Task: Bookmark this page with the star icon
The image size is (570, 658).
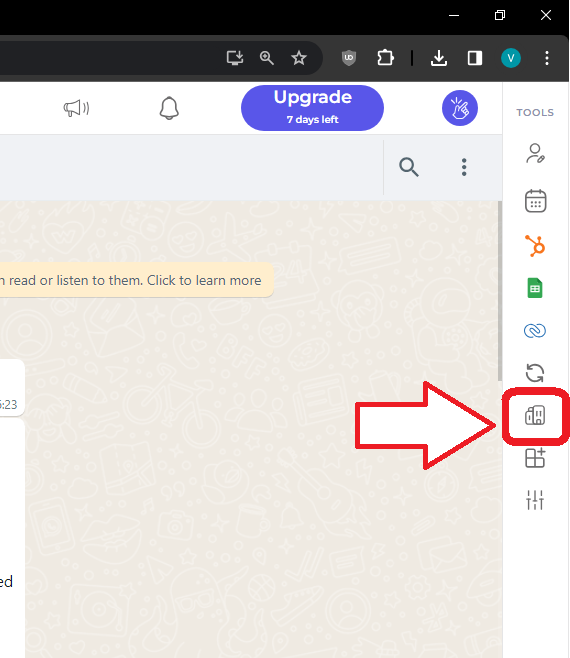Action: click(x=299, y=57)
